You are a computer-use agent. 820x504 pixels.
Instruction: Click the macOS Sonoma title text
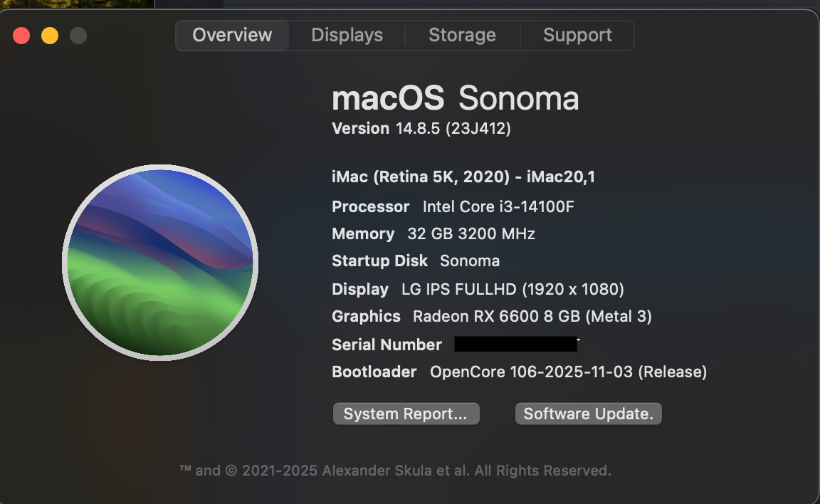(455, 98)
